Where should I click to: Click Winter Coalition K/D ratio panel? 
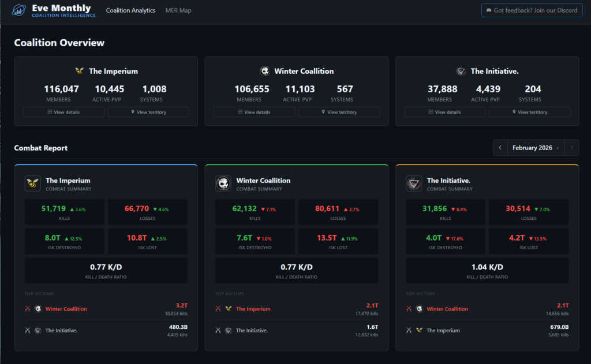tap(297, 271)
